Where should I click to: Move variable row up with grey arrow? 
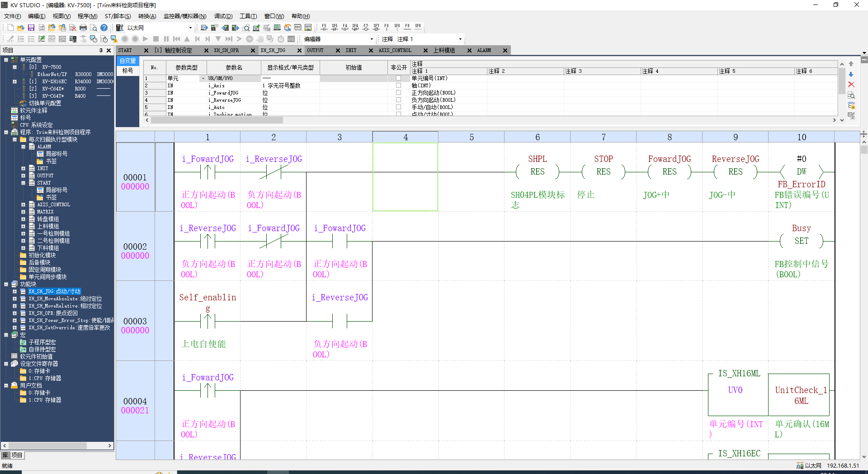point(851,64)
